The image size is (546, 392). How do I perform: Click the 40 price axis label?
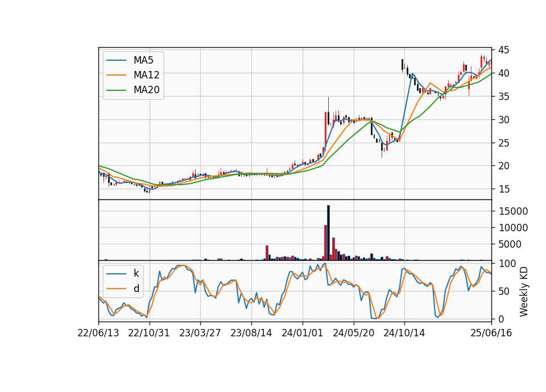coord(503,73)
